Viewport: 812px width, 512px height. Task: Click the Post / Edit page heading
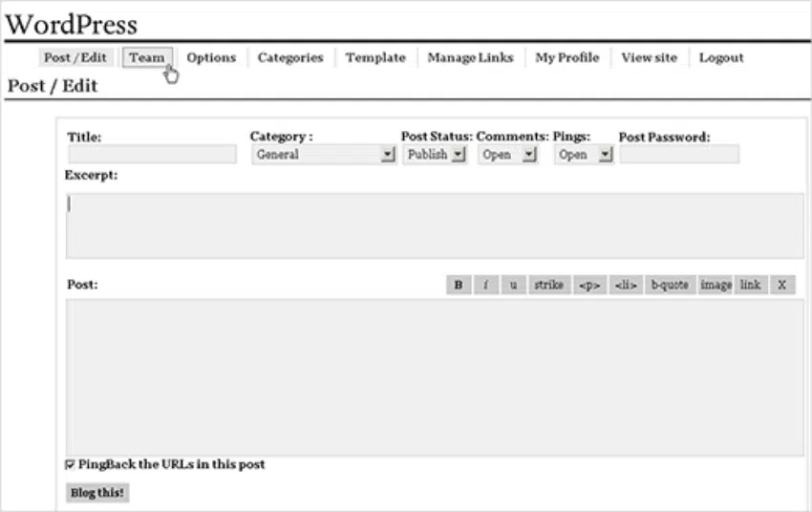pyautogui.click(x=53, y=85)
